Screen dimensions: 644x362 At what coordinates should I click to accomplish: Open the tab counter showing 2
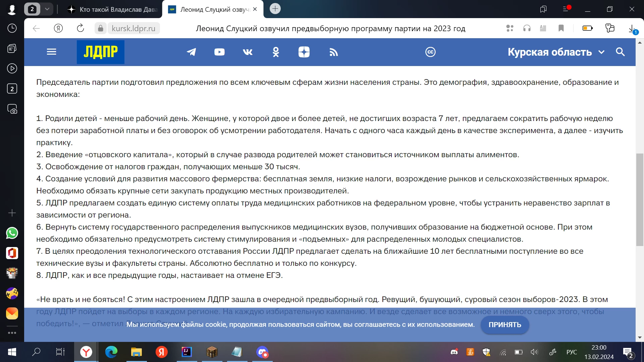[32, 9]
